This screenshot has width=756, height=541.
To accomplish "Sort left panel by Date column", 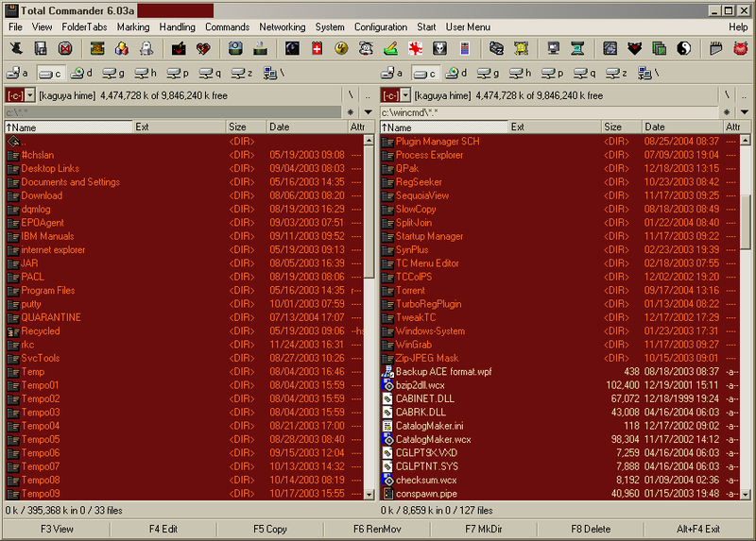I will pos(307,127).
